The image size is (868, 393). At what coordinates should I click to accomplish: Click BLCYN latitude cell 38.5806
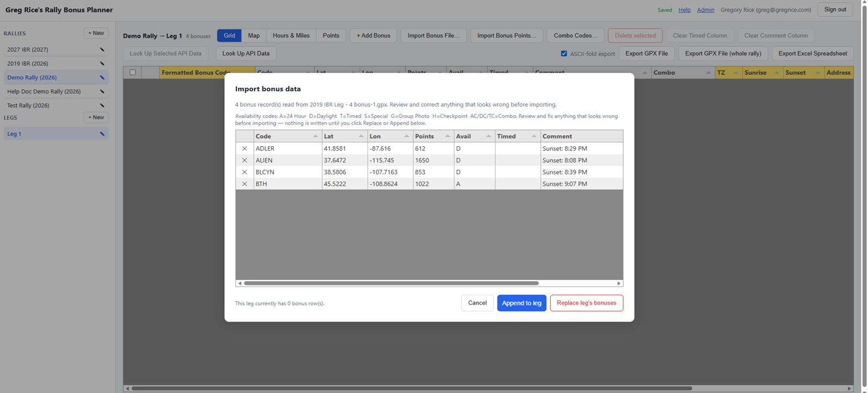tap(344, 172)
